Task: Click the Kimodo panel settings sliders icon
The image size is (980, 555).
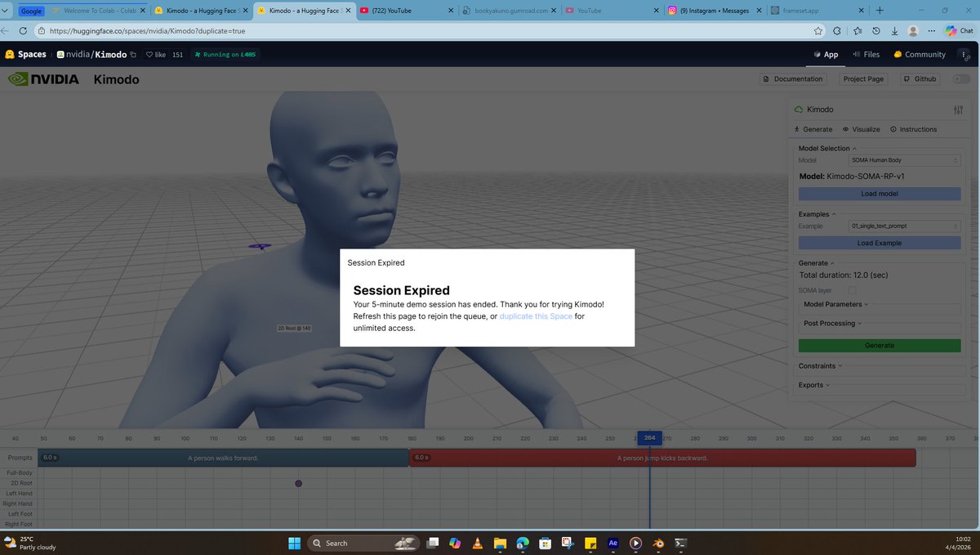Action: tap(958, 110)
